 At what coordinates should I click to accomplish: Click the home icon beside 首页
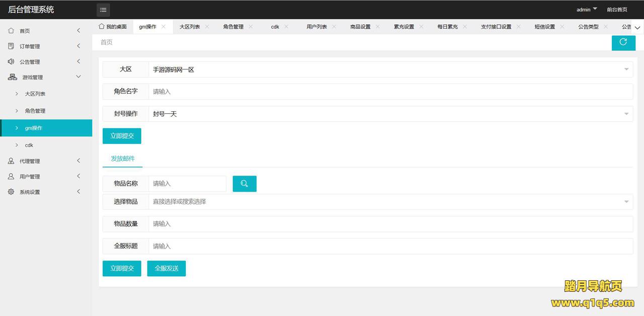point(11,31)
